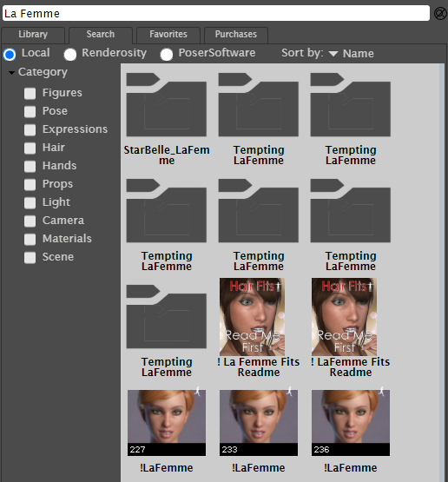Collapse the Category filter list

[x=11, y=73]
